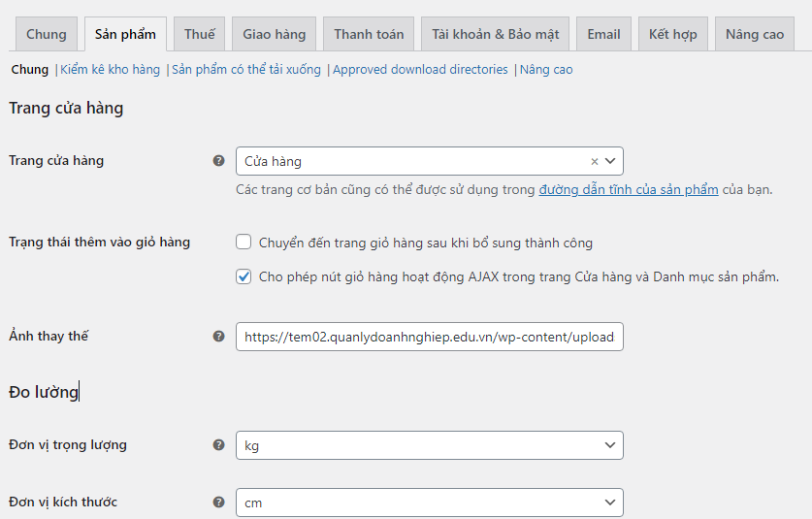Click help icon beside Trang cửa hàng
The image size is (812, 519).
click(x=218, y=161)
